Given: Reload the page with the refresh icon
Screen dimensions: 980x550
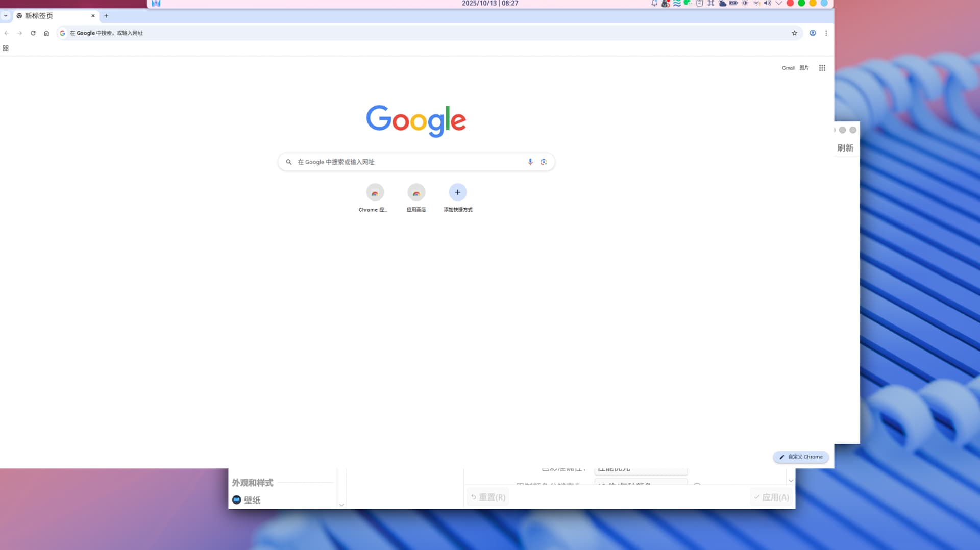Looking at the screenshot, I should pos(33,33).
